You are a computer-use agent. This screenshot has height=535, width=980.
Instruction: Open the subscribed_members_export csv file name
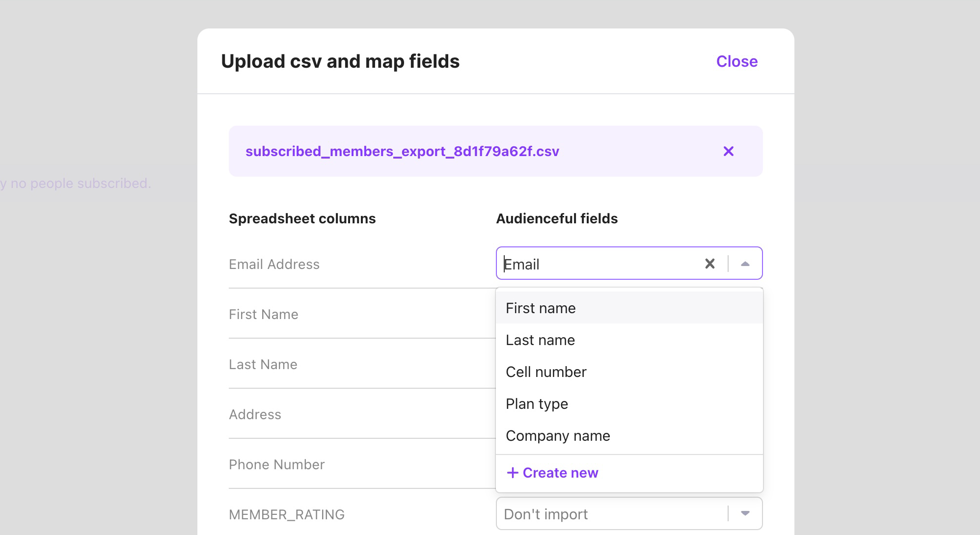402,151
